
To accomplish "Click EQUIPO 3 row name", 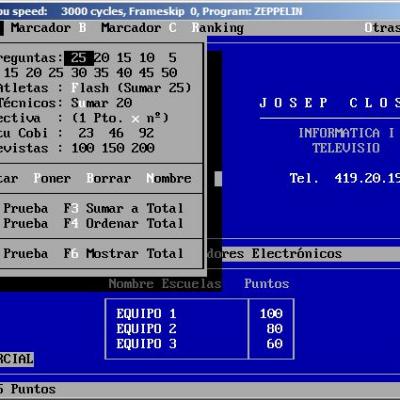I will tap(146, 344).
